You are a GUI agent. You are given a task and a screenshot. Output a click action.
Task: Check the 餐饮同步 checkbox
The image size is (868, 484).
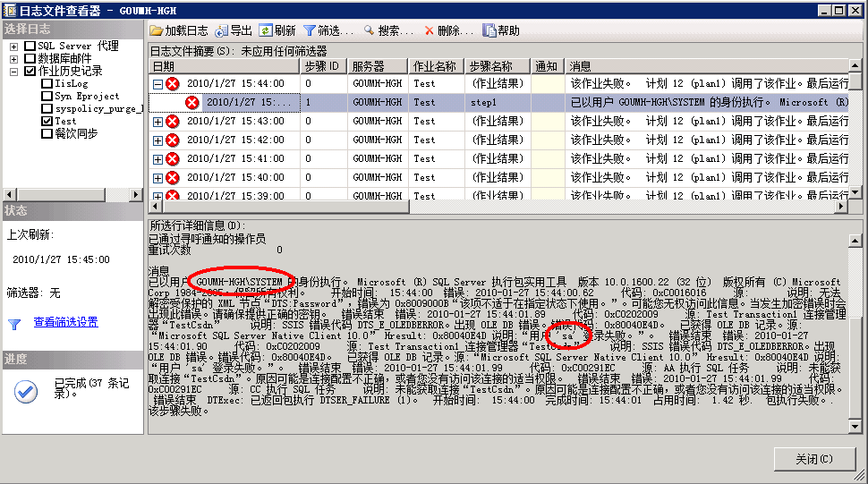47,133
